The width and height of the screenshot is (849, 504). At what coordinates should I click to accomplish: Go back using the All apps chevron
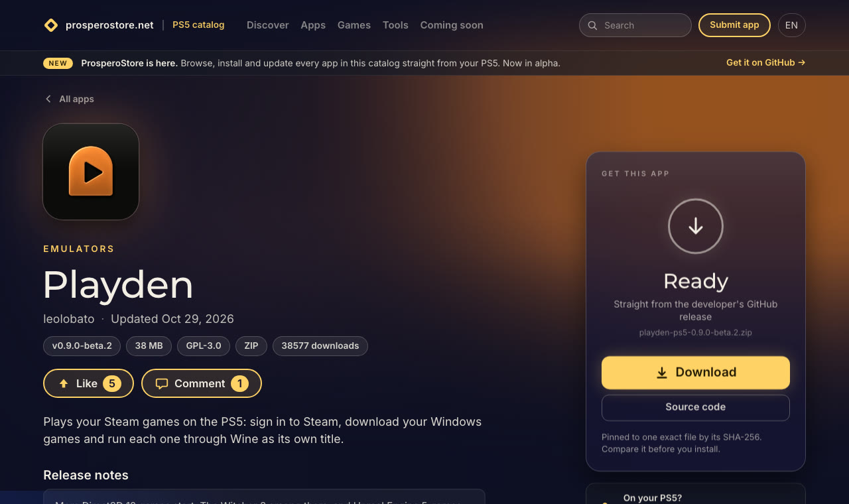[48, 99]
